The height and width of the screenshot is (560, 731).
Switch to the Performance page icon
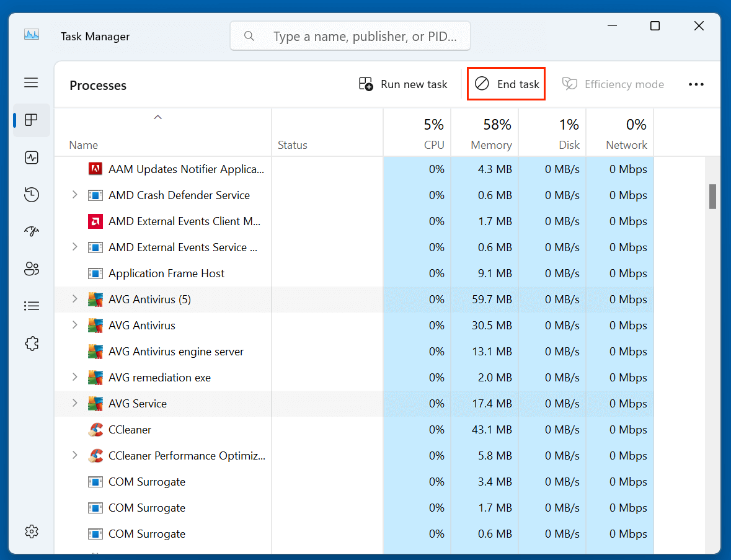point(32,158)
